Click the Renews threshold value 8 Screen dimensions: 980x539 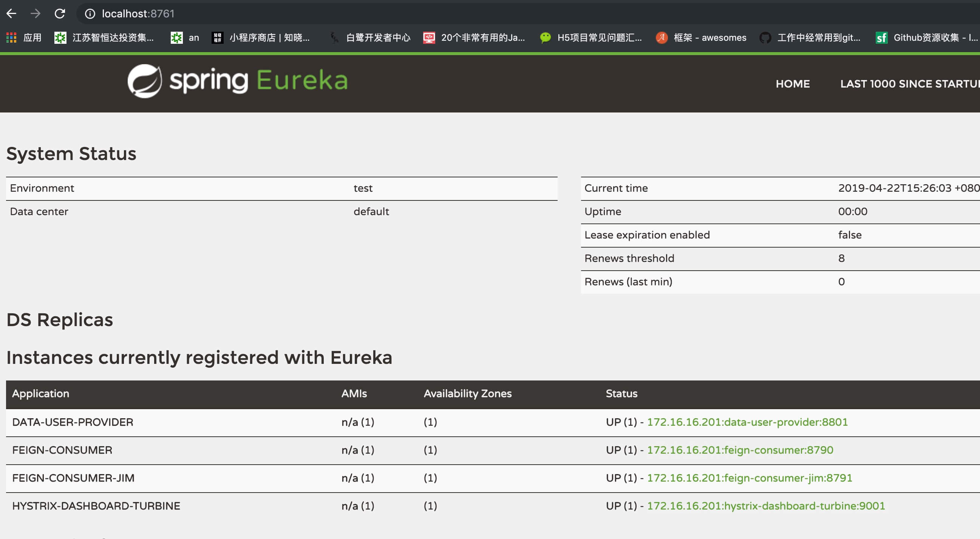pyautogui.click(x=841, y=259)
